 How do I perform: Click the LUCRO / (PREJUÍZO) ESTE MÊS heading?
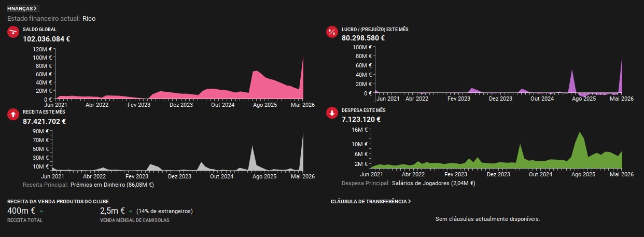375,30
